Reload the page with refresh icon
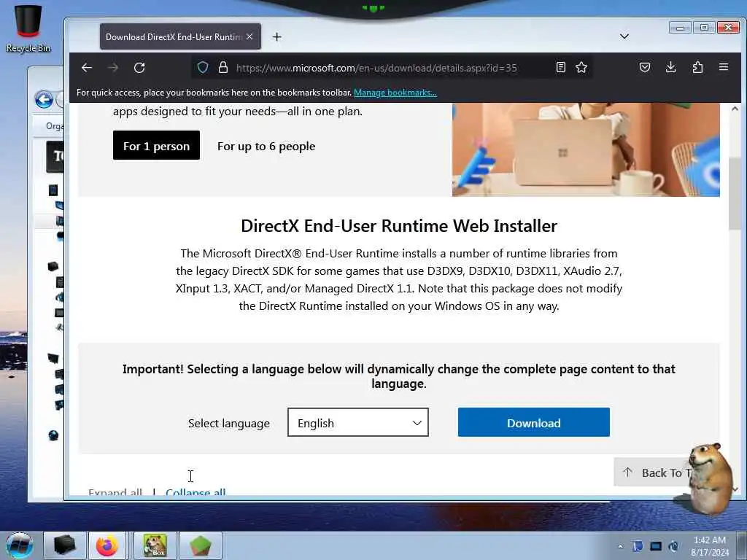Screen dimensions: 747x560 tap(139, 68)
